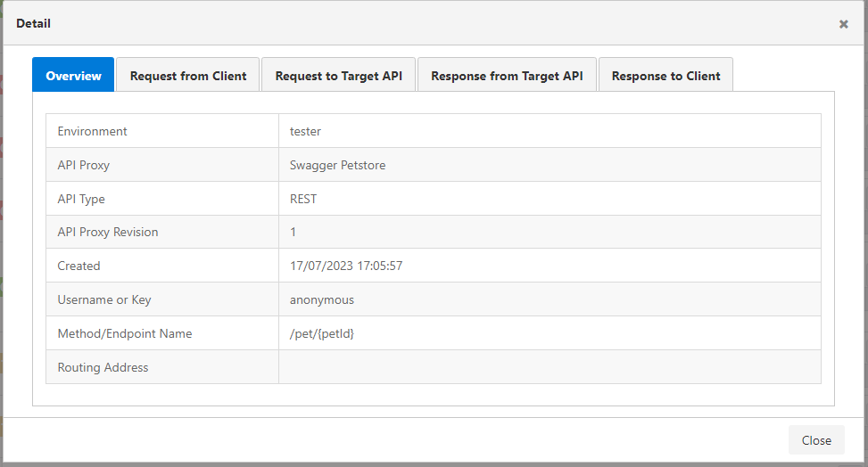Switch to the Overview tab

coord(73,76)
